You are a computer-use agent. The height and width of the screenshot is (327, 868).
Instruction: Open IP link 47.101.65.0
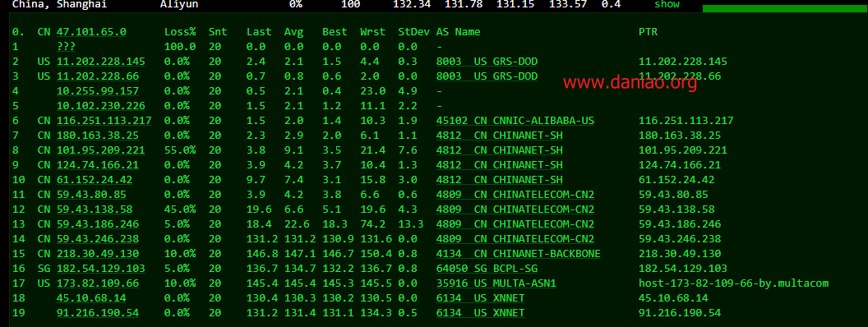(x=91, y=32)
